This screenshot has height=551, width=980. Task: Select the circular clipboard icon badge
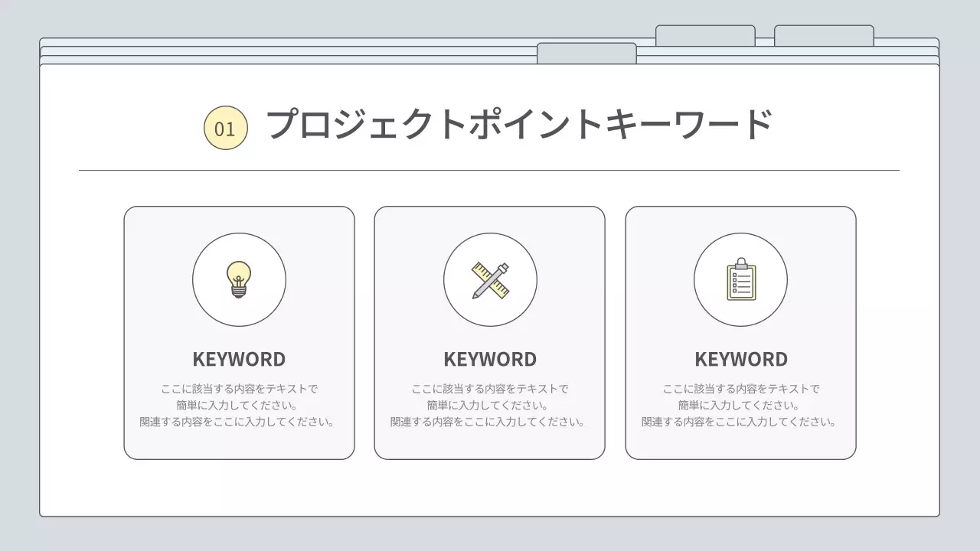click(x=740, y=280)
